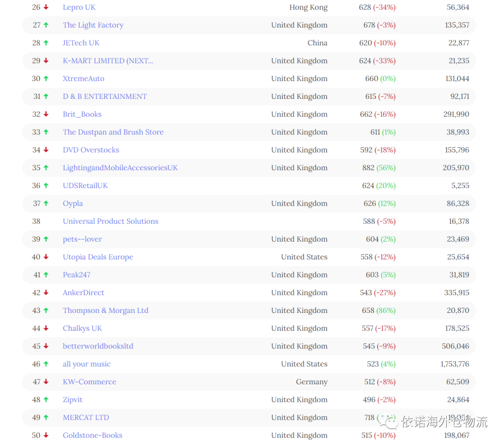Select rank number 38 cell
This screenshot has height=444, width=504.
(36, 222)
